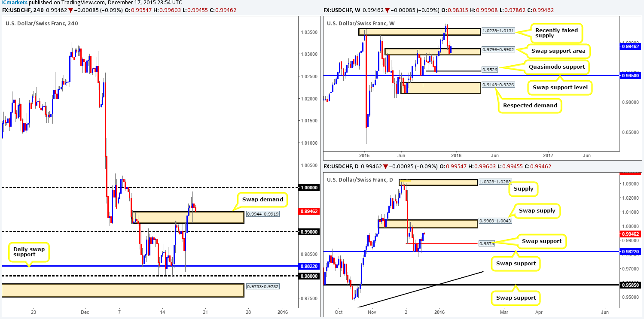
Task: Click the 1.0328-1.0288 zone label
Action: click(x=494, y=182)
